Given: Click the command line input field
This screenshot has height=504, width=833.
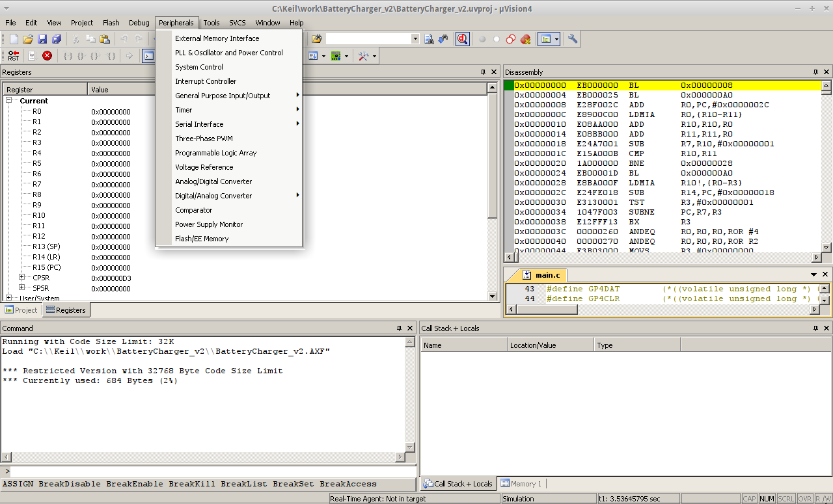Looking at the screenshot, I should (212, 472).
